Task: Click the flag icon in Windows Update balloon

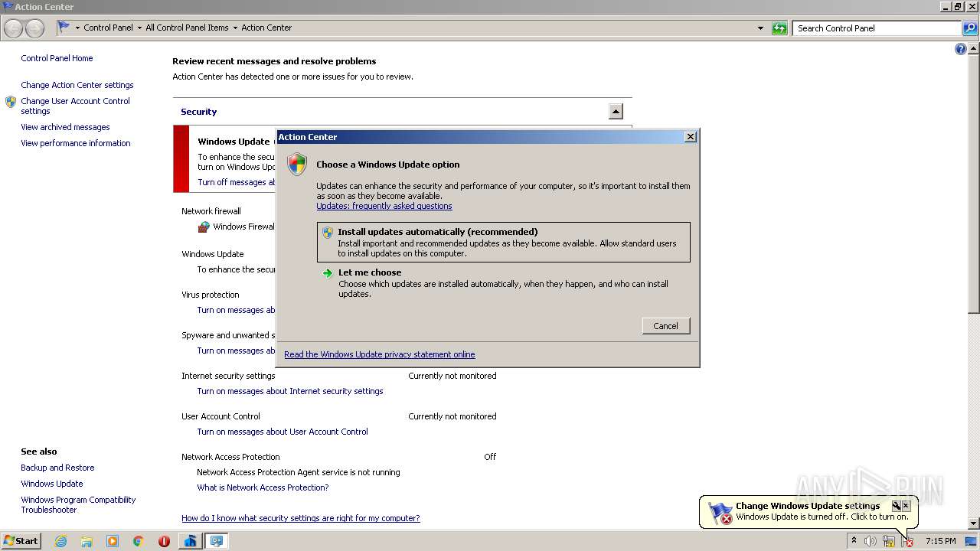Action: [720, 513]
